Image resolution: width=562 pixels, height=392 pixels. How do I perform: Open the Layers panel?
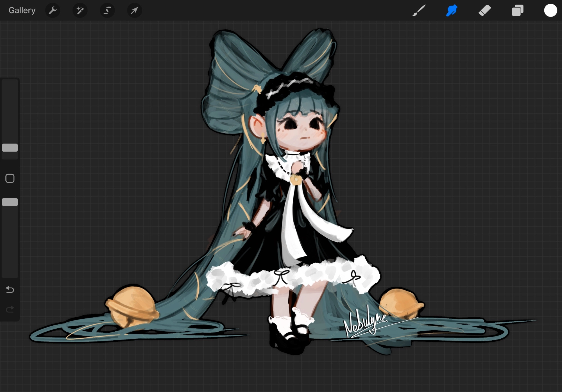[517, 10]
